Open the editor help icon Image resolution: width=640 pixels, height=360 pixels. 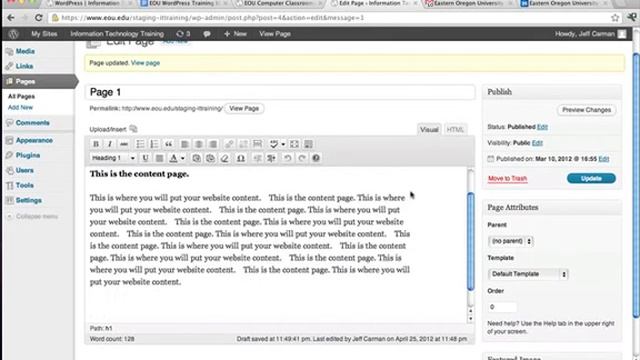pos(316,158)
